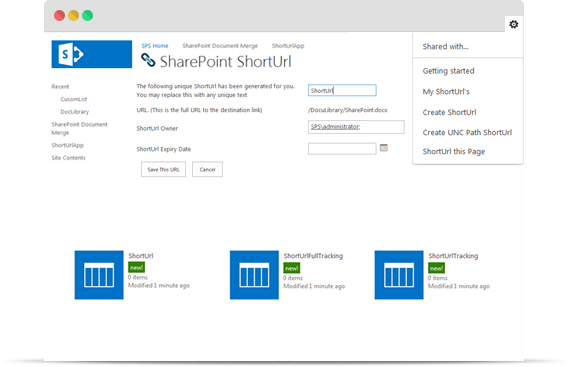Open the ShortUrl list tile icon
The image size is (569, 367).
99,275
